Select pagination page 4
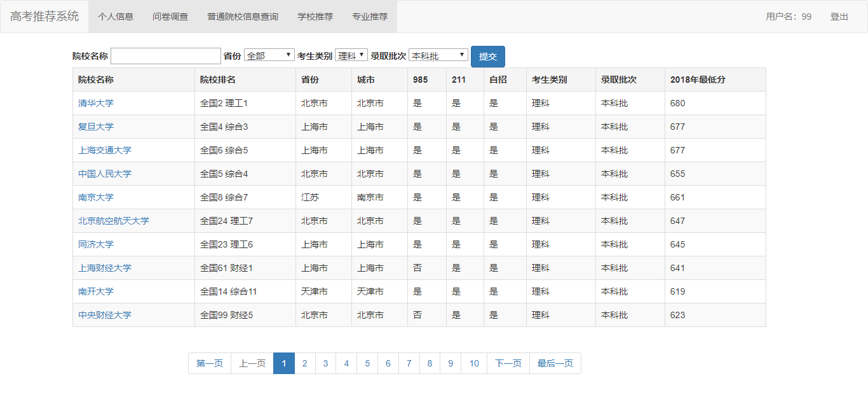 click(346, 363)
